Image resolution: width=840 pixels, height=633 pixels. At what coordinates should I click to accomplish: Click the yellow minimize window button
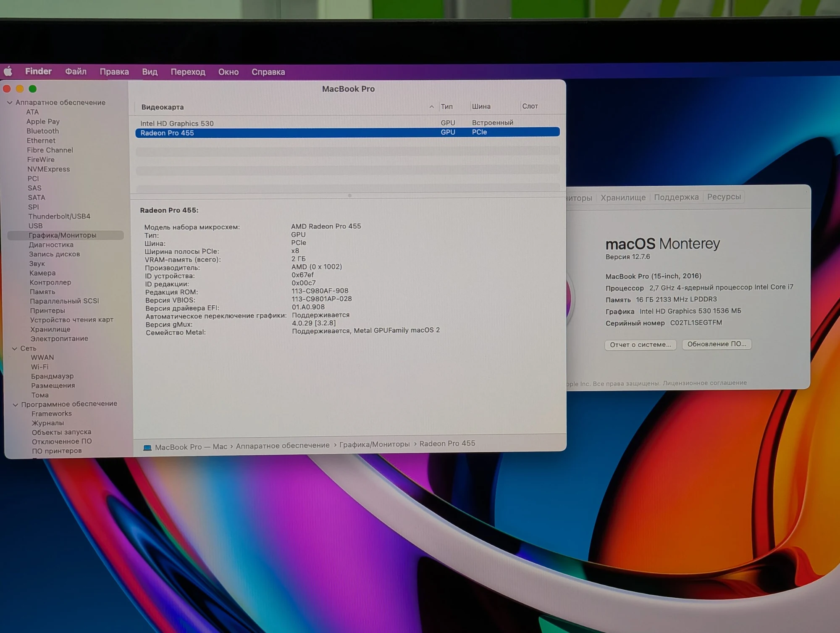point(20,89)
